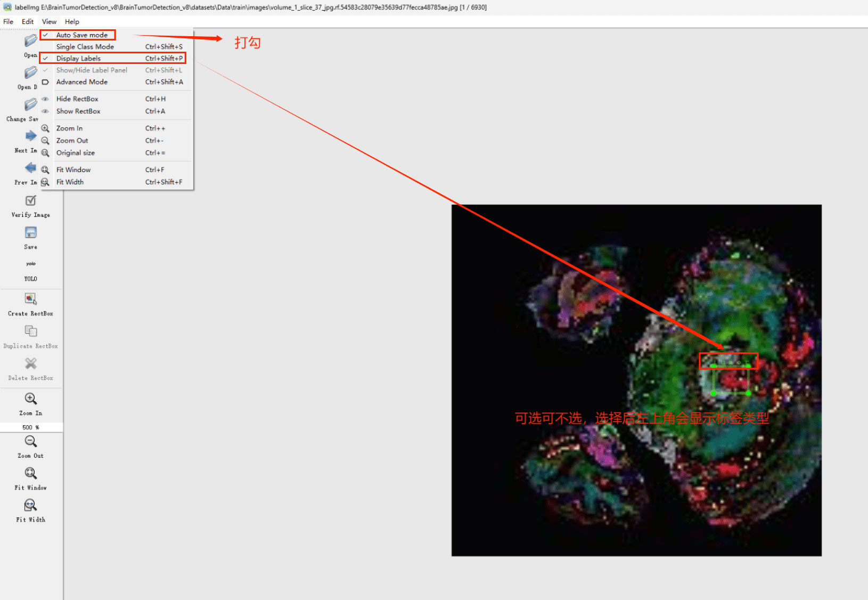The image size is (868, 600).
Task: Click the Fit Window toolbar icon
Action: tap(31, 474)
